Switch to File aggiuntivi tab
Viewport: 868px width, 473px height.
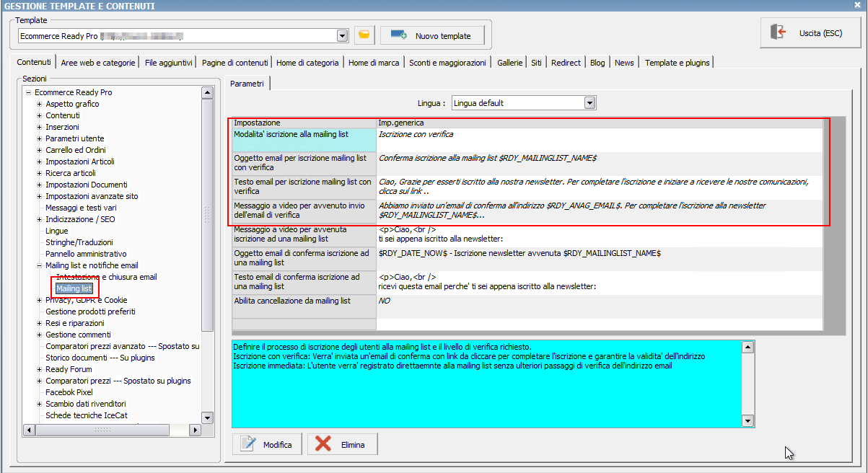click(x=168, y=63)
